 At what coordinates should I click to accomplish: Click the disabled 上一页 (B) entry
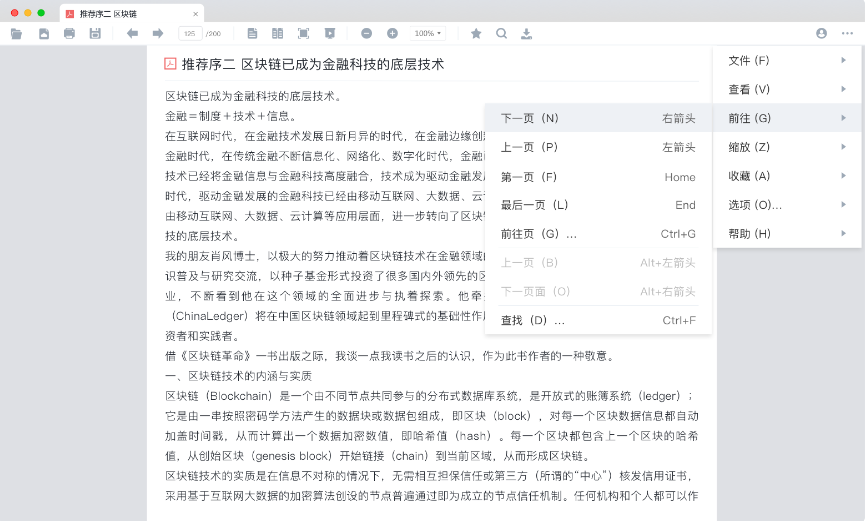[x=598, y=263]
